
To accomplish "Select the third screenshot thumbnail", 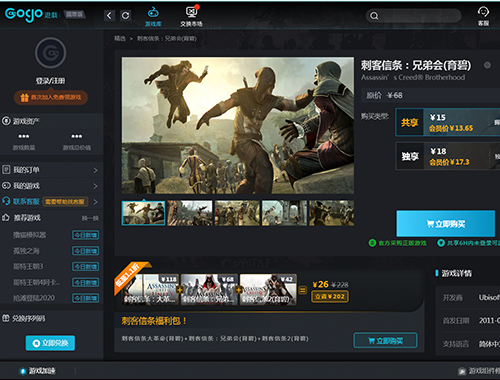I will (x=237, y=213).
